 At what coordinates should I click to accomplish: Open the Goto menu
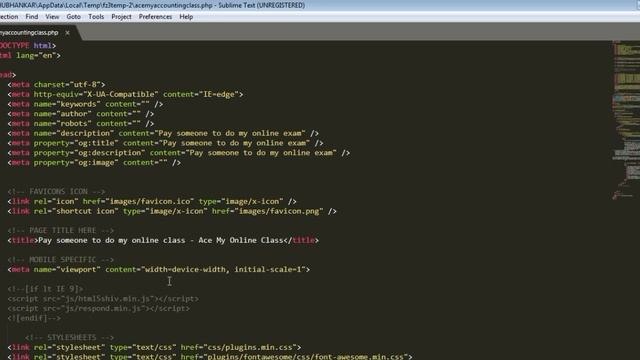73,17
